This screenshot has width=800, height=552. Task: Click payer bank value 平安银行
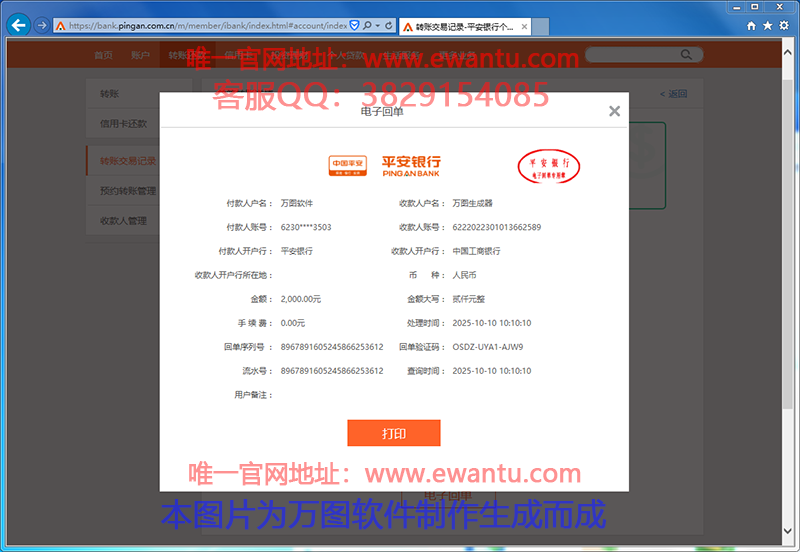(x=296, y=251)
